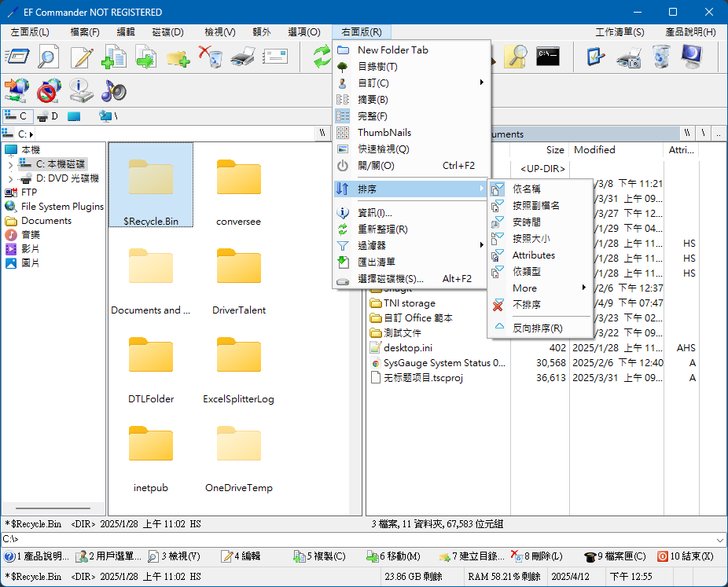Click the command line input field

[x=362, y=539]
